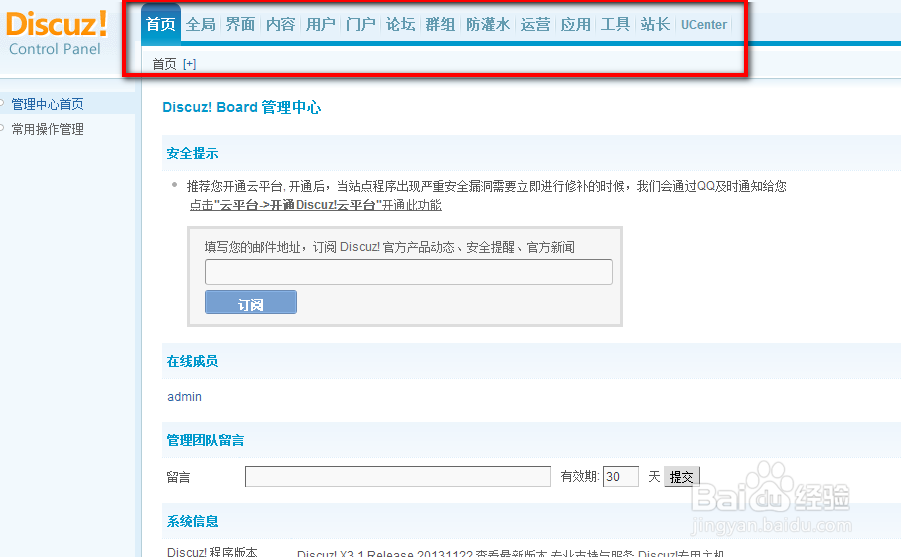Focus the email subscription input field

[x=409, y=272]
